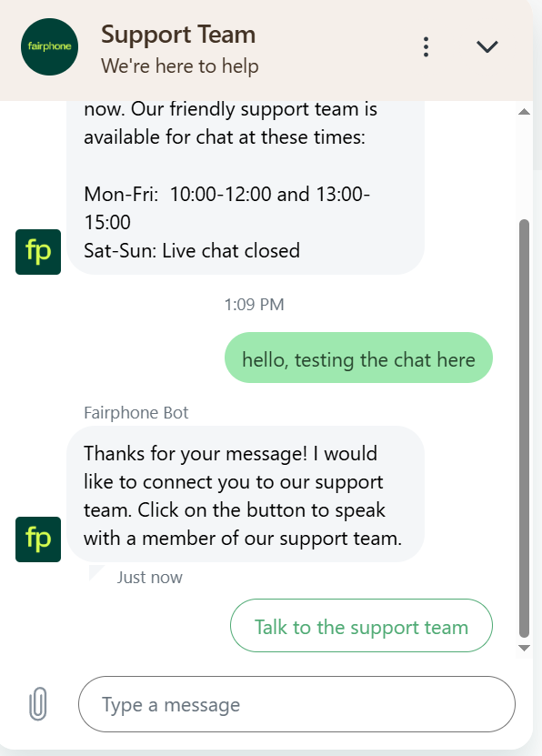
Task: Click the scrollbar track above the thumb
Action: pyautogui.click(x=524, y=167)
